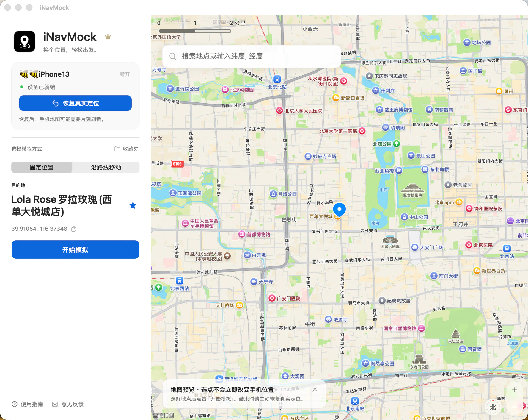This screenshot has width=528, height=420.
Task: Click the 北京北站 station icon
Action: [x=277, y=79]
